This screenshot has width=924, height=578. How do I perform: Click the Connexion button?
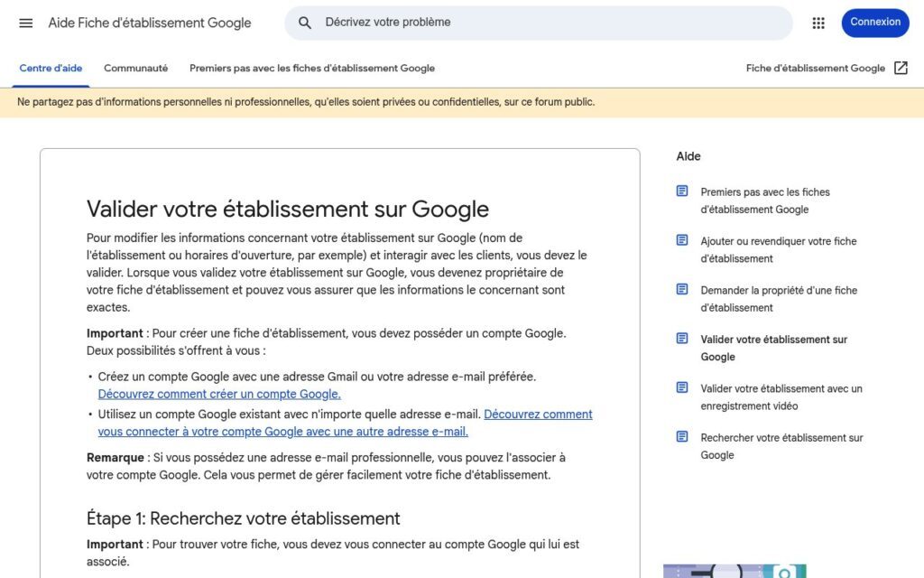pyautogui.click(x=875, y=23)
